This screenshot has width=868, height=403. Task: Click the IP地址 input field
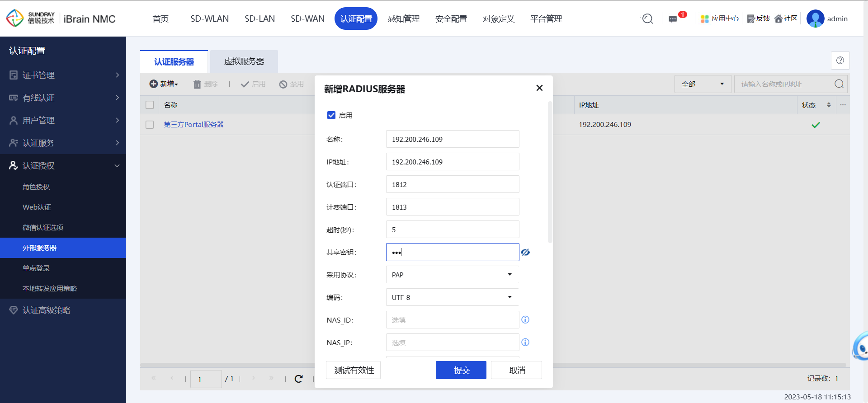453,162
